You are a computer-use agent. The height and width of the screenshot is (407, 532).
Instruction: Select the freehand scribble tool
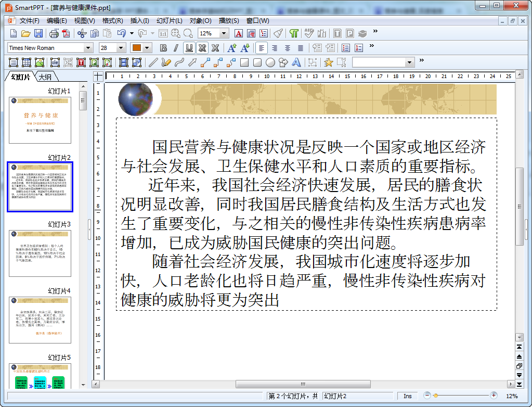point(166,62)
